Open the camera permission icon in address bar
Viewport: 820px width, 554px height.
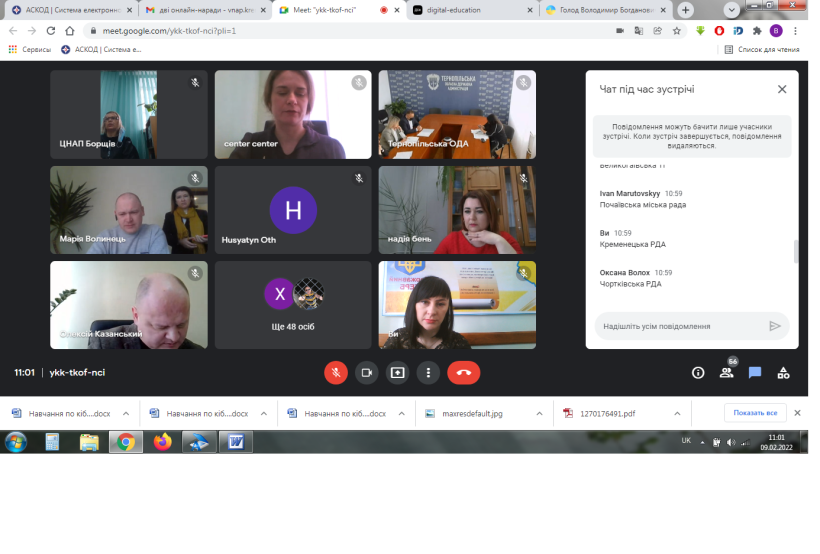[620, 31]
